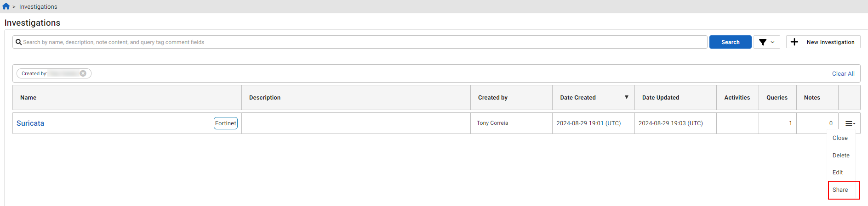Toggle Date Created sort arrow
Viewport: 868px width, 206px height.
626,97
